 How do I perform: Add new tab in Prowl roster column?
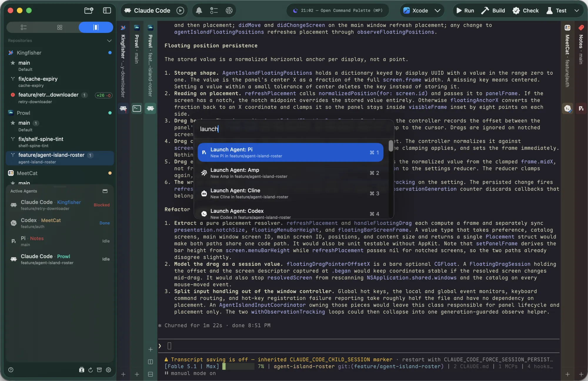151,349
